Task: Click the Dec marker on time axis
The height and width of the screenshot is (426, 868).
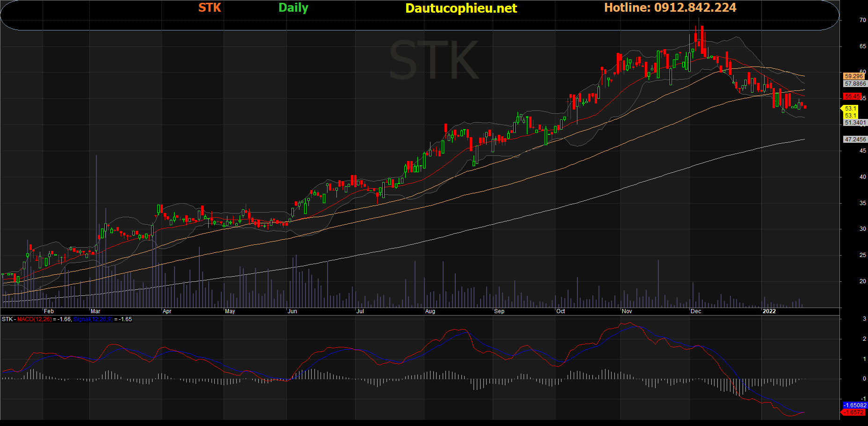Action: pyautogui.click(x=696, y=311)
